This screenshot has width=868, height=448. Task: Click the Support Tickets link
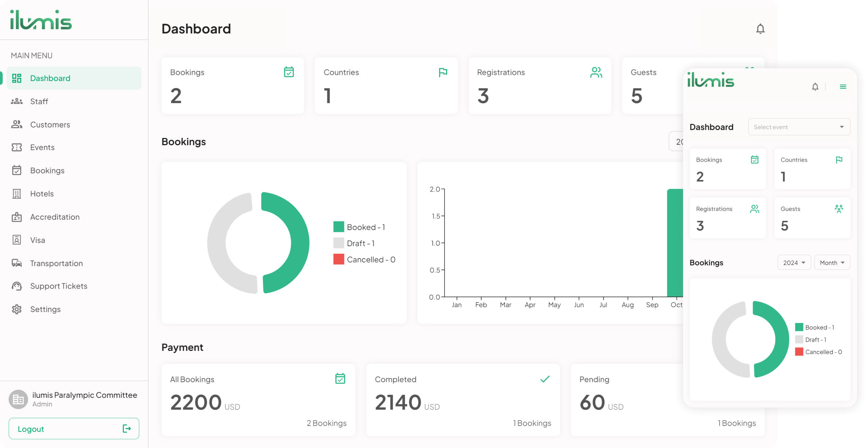(x=58, y=286)
